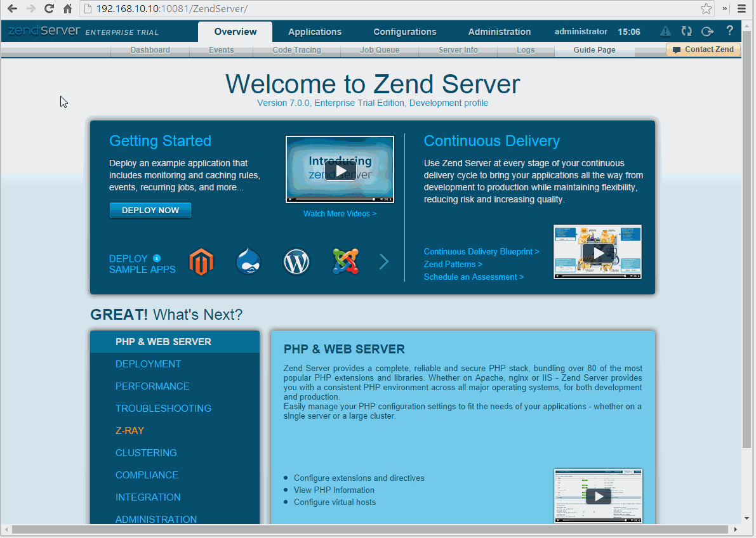Play the Continuous Delivery video thumbnail
This screenshot has height=538, width=756.
pyautogui.click(x=597, y=252)
